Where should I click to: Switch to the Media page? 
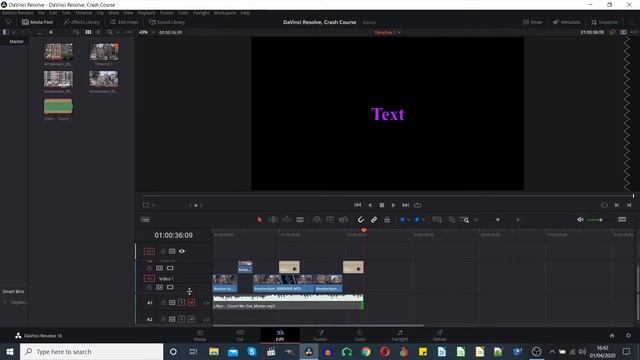click(200, 336)
